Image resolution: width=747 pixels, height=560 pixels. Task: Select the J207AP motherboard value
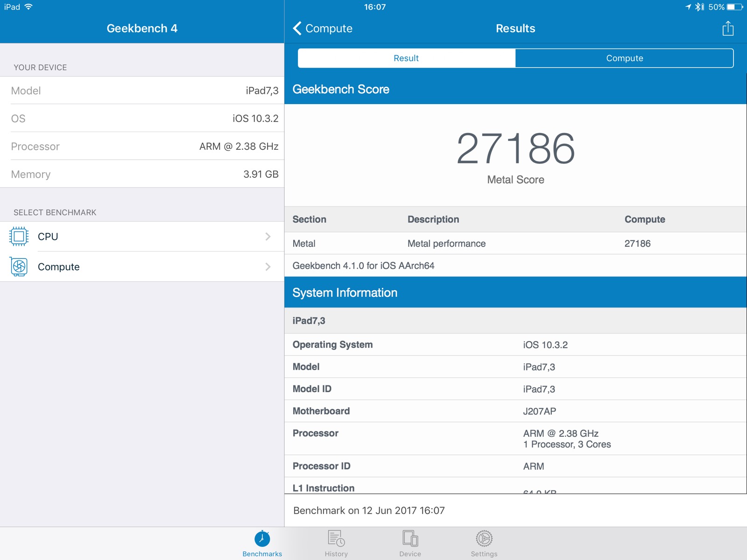[x=540, y=411]
